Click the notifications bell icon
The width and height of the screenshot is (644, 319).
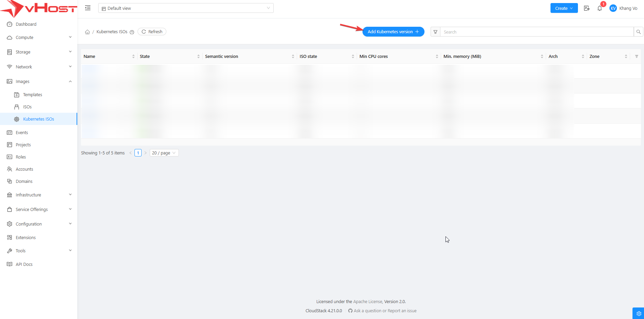(599, 8)
